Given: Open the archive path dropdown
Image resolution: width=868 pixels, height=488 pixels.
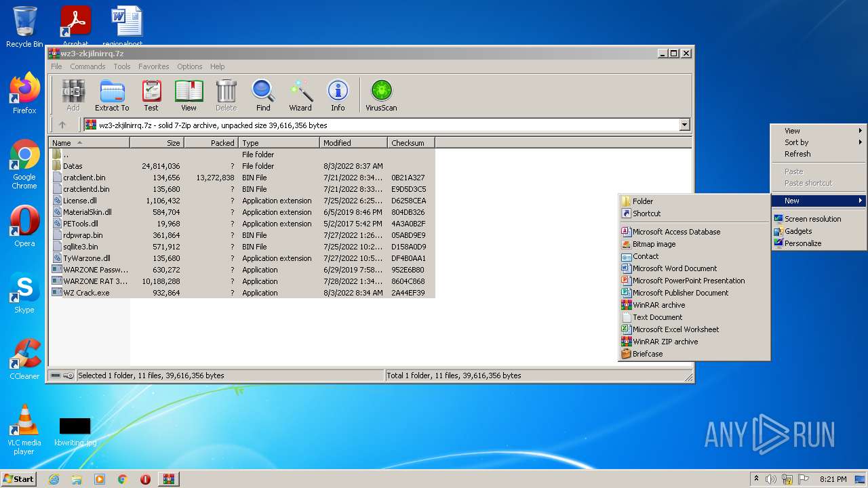Looking at the screenshot, I should pyautogui.click(x=684, y=125).
